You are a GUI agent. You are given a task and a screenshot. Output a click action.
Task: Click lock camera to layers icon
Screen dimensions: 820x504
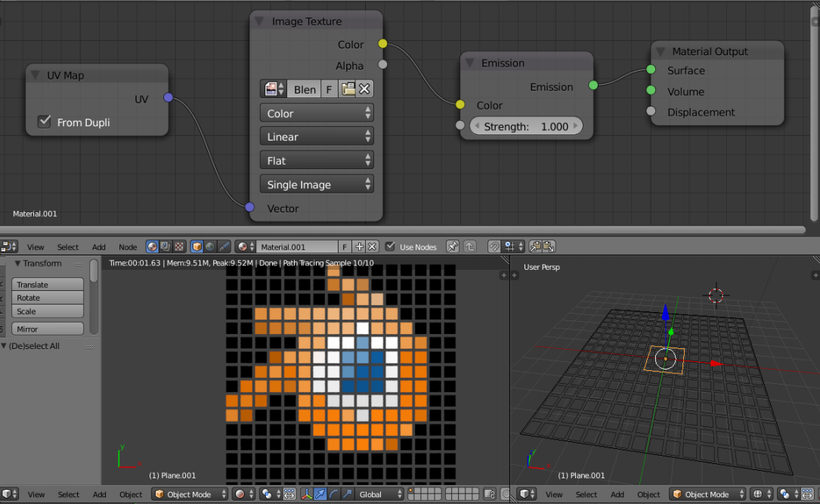point(490,494)
